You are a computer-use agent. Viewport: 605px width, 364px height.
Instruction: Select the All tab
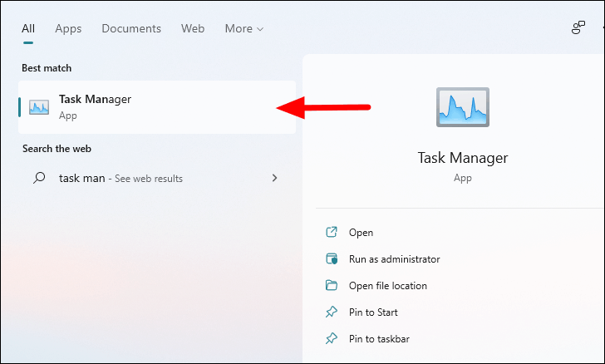click(x=28, y=28)
